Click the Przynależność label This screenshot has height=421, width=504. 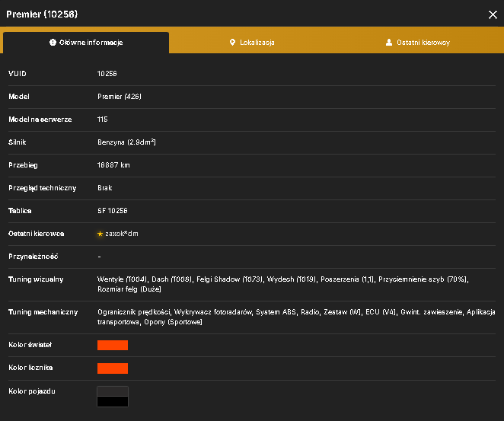click(x=33, y=257)
